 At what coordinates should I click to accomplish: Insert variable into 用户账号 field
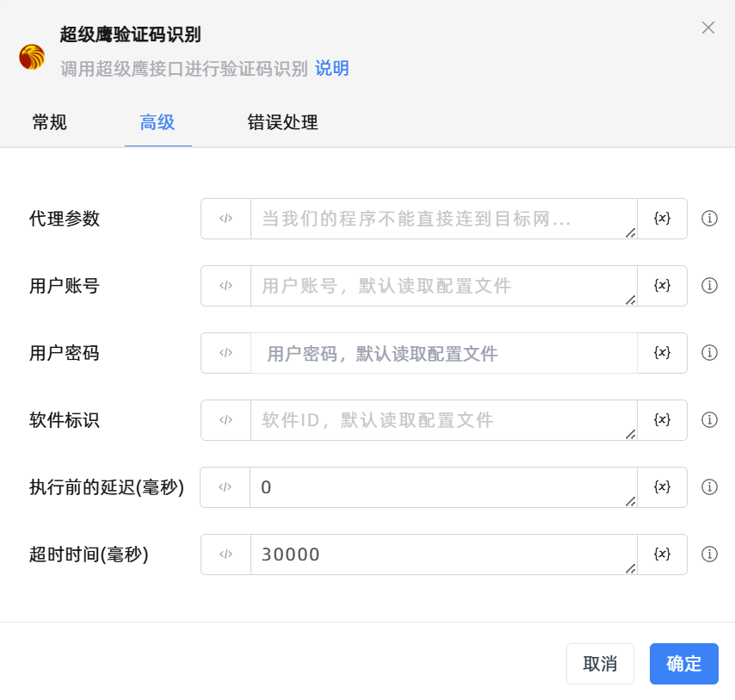662,286
